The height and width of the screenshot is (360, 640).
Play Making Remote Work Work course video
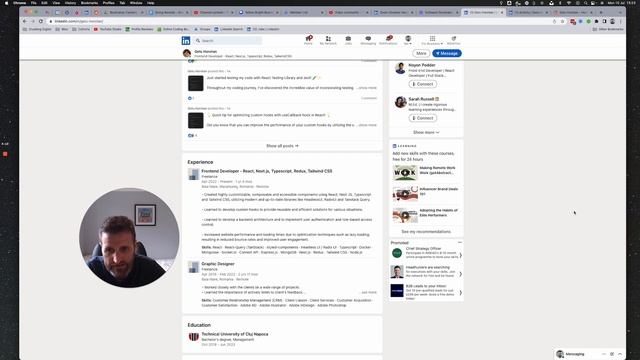[x=405, y=173]
